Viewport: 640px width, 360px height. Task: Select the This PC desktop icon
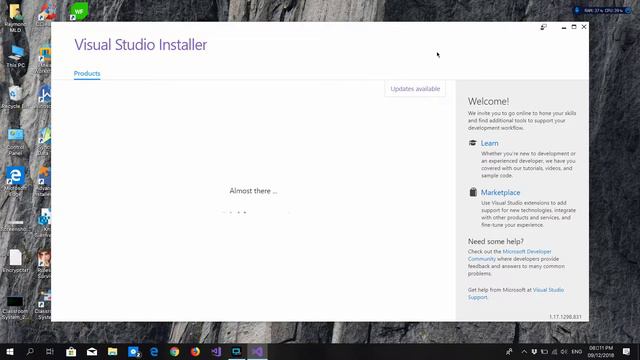click(16, 57)
